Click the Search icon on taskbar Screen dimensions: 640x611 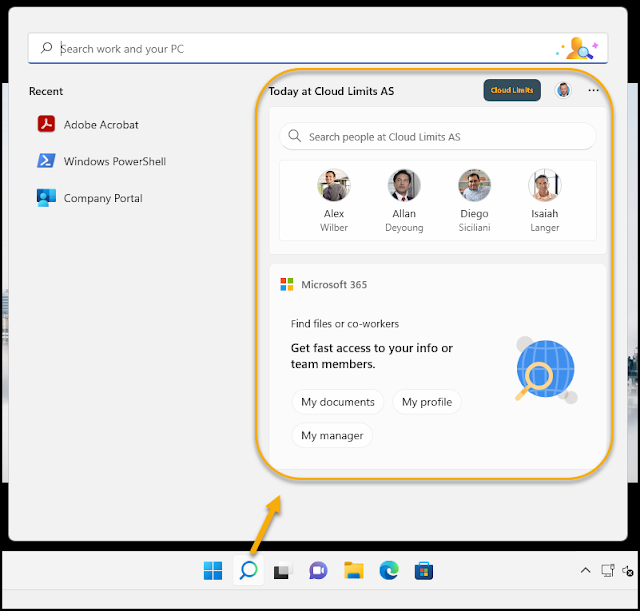pyautogui.click(x=249, y=570)
